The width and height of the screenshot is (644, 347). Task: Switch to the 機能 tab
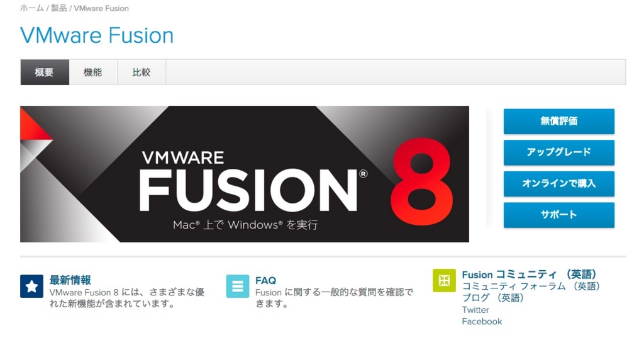[93, 72]
